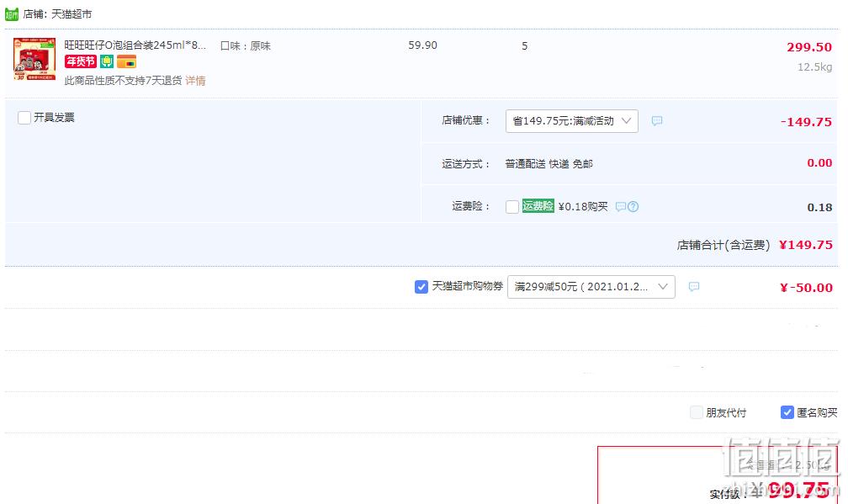Click the shipping fee 0.00
The image size is (848, 504).
[819, 162]
